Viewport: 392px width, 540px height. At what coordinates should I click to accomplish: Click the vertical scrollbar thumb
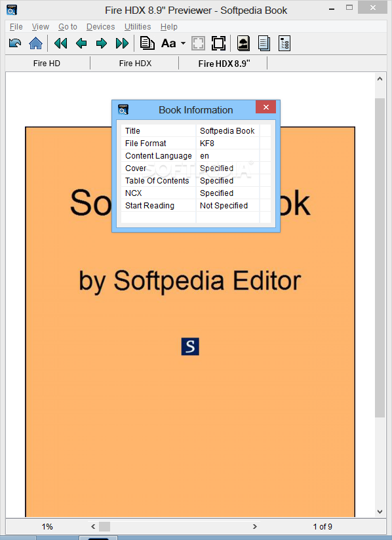coord(380,258)
